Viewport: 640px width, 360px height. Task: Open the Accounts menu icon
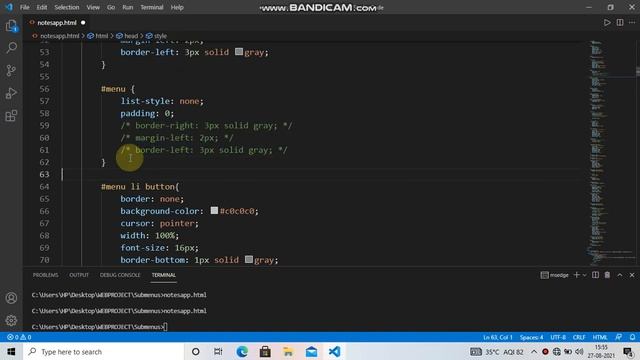11,298
